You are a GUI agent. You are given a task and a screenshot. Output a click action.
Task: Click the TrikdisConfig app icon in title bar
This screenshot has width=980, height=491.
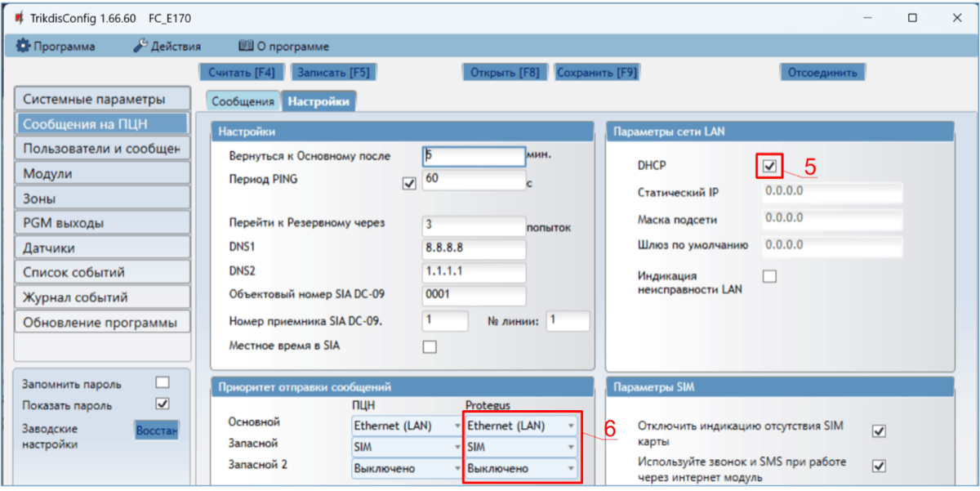click(17, 18)
